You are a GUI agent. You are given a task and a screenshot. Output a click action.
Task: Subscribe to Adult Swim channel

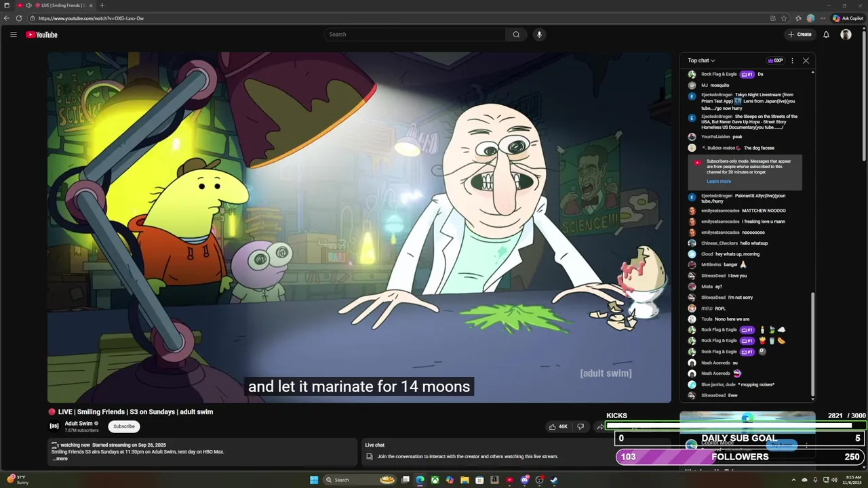click(x=124, y=426)
